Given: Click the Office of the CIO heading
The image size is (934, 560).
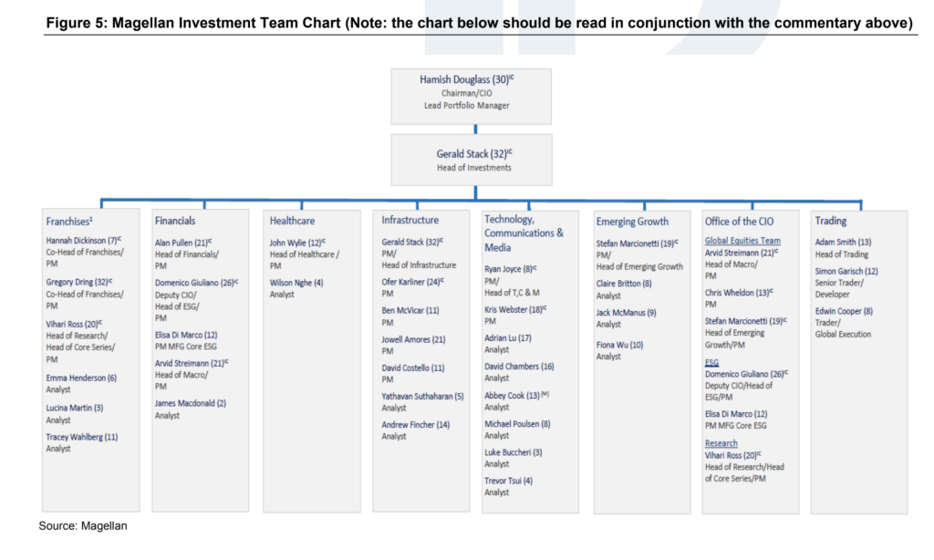Looking at the screenshot, I should [739, 222].
